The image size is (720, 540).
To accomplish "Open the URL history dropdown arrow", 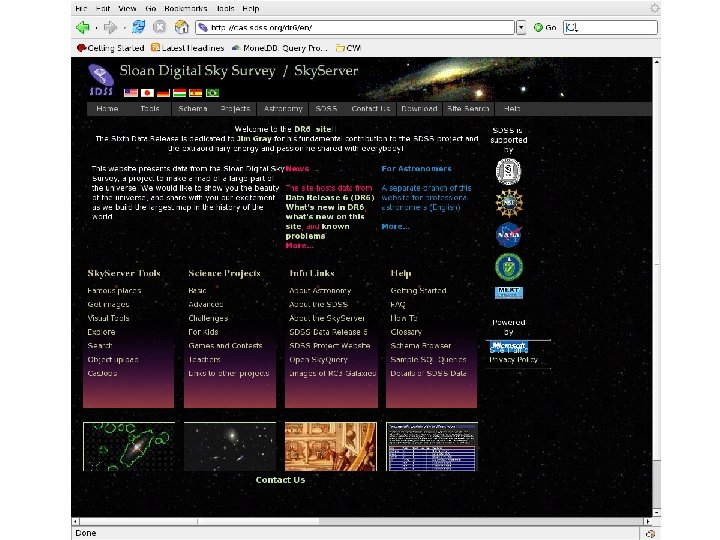I will pyautogui.click(x=521, y=28).
